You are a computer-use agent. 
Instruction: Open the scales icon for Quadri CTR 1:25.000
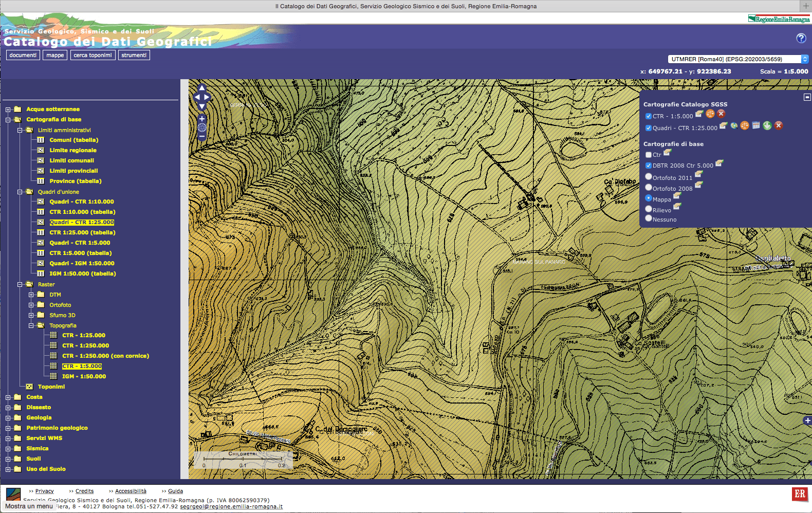(x=745, y=125)
